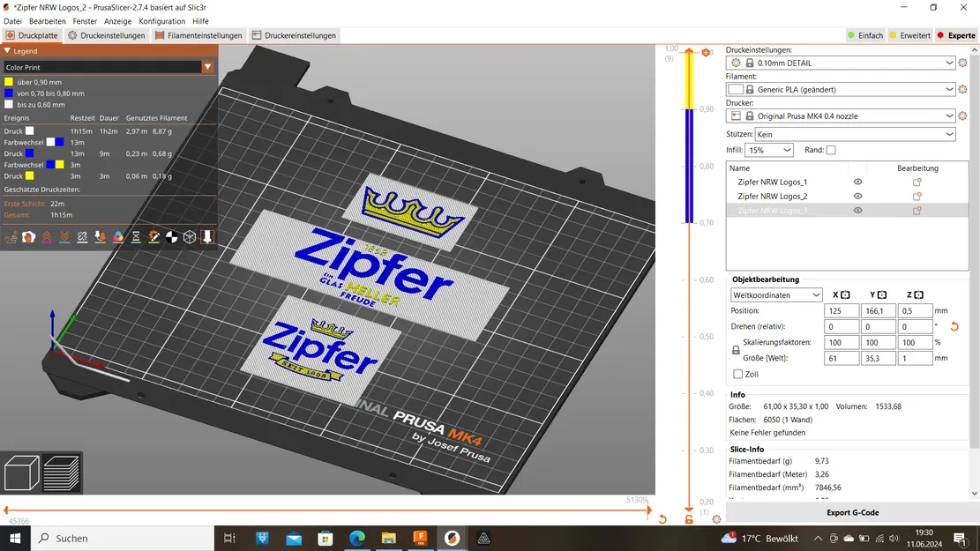Select Erweitert mode
Image resolution: width=980 pixels, height=551 pixels.
point(910,35)
